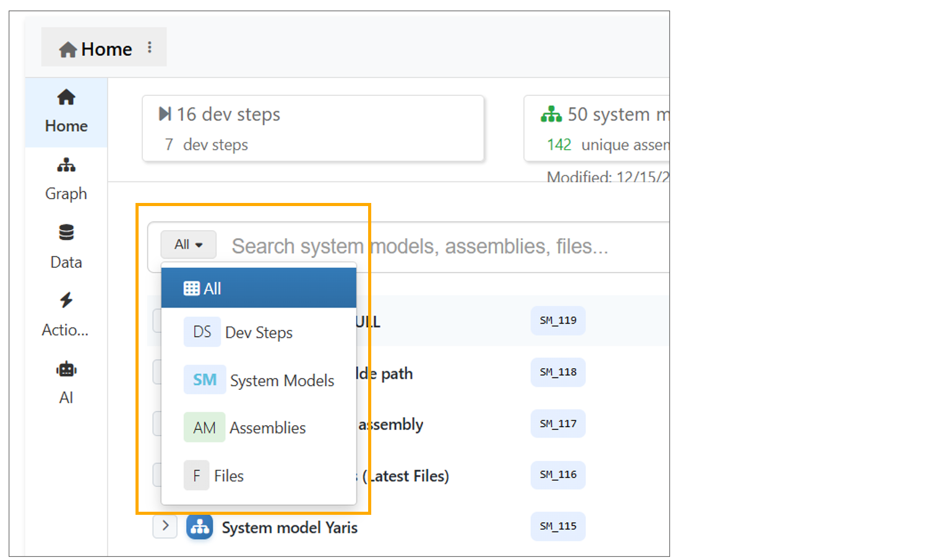This screenshot has height=560, width=946.
Task: Choose Files in filter menu
Action: [x=259, y=476]
